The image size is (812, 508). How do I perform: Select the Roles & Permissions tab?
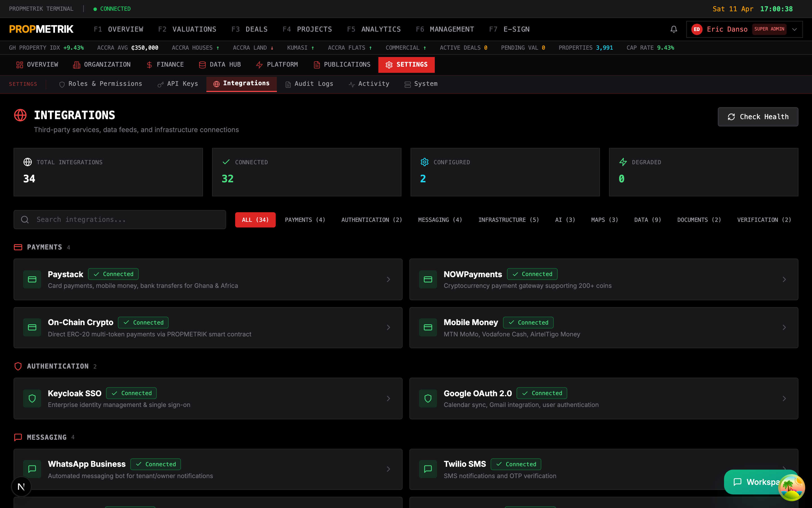coord(101,84)
